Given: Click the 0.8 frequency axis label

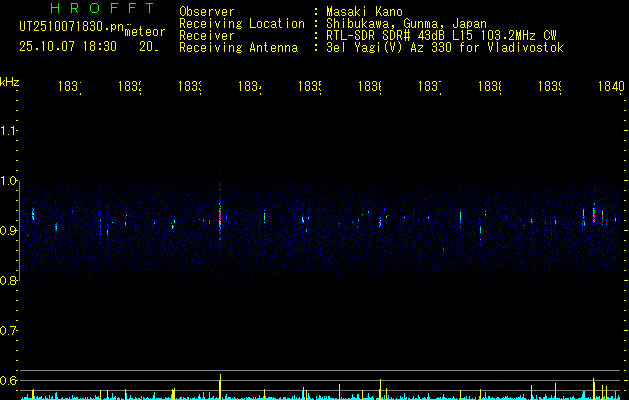Looking at the screenshot, I should pos(10,281).
